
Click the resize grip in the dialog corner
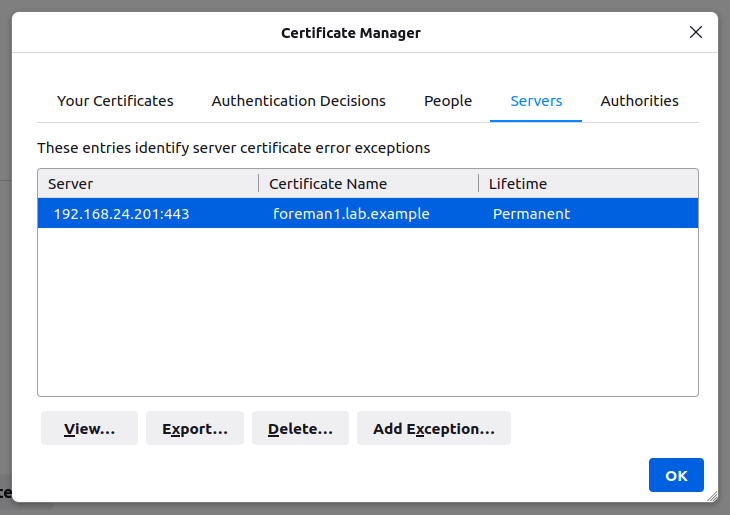711,495
